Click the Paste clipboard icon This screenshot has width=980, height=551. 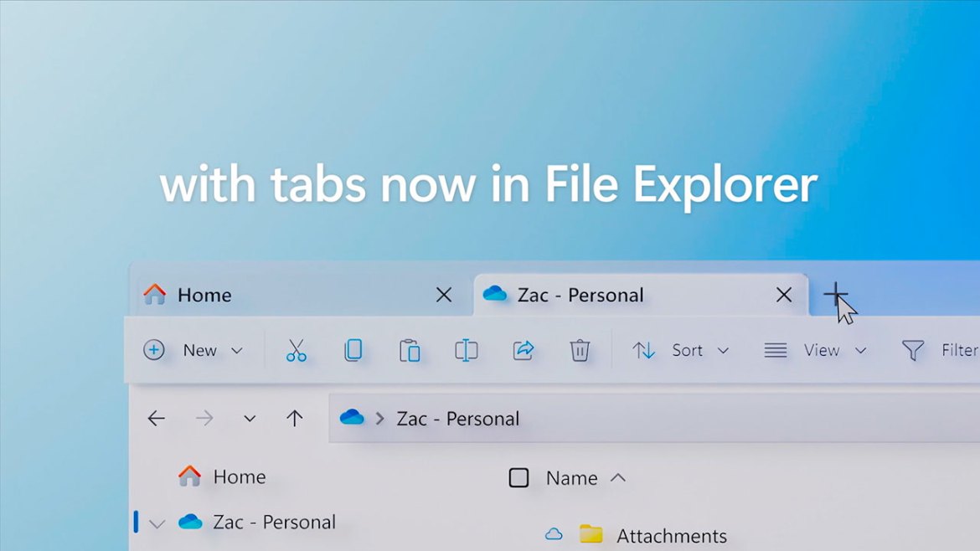pos(410,351)
